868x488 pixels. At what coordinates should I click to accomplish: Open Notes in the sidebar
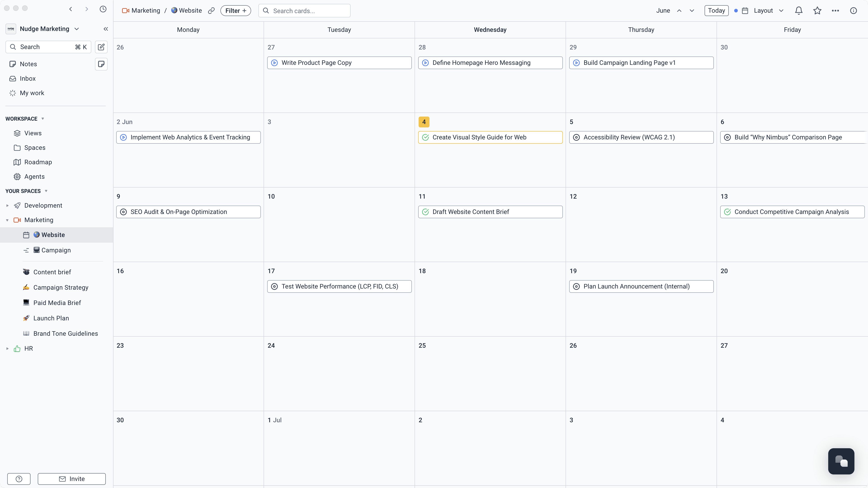coord(28,64)
